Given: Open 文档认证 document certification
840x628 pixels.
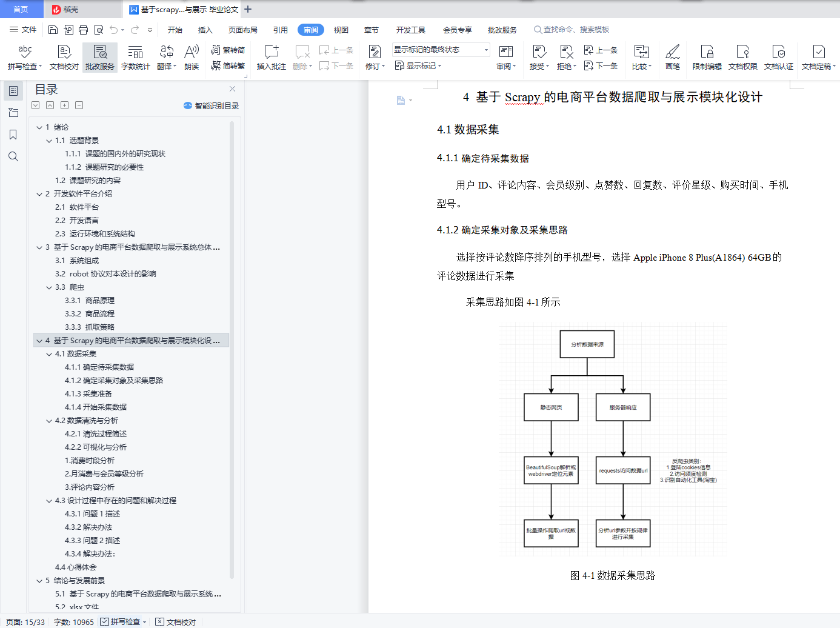Looking at the screenshot, I should 779,58.
